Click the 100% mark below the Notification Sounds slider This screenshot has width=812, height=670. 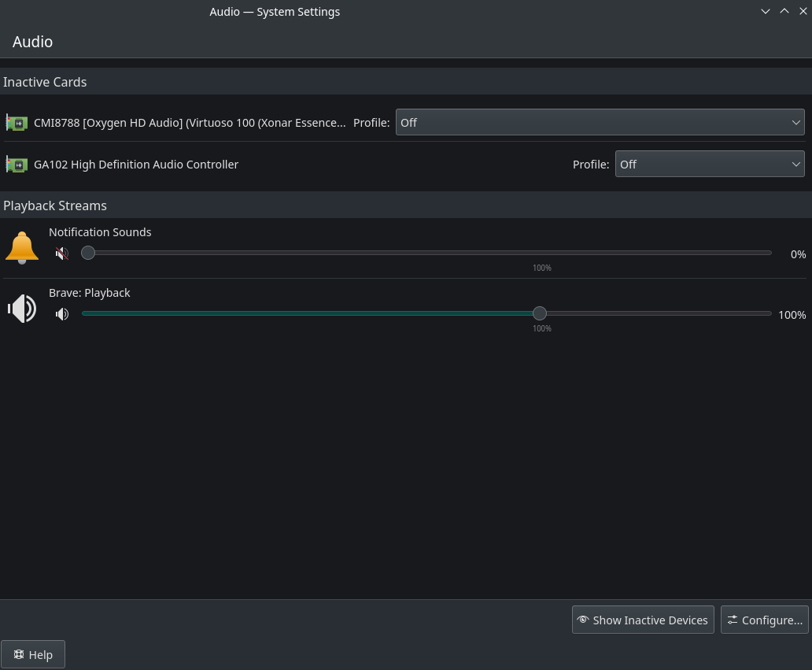click(x=541, y=268)
